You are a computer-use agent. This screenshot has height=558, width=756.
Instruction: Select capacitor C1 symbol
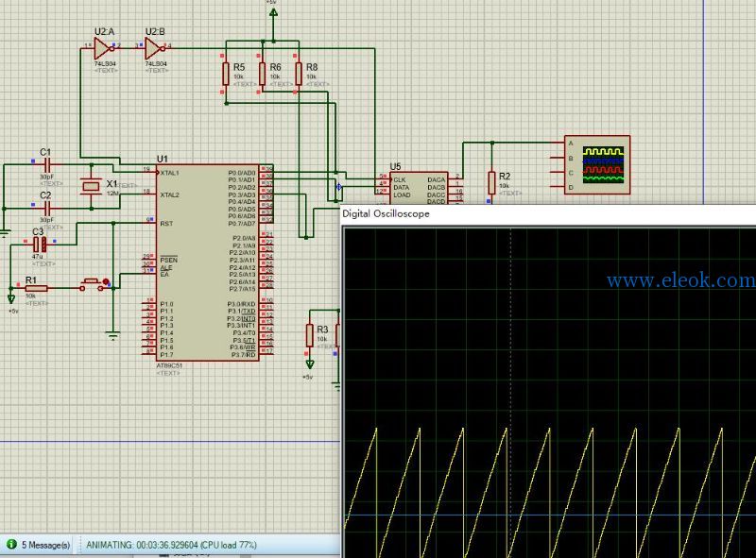[46, 165]
